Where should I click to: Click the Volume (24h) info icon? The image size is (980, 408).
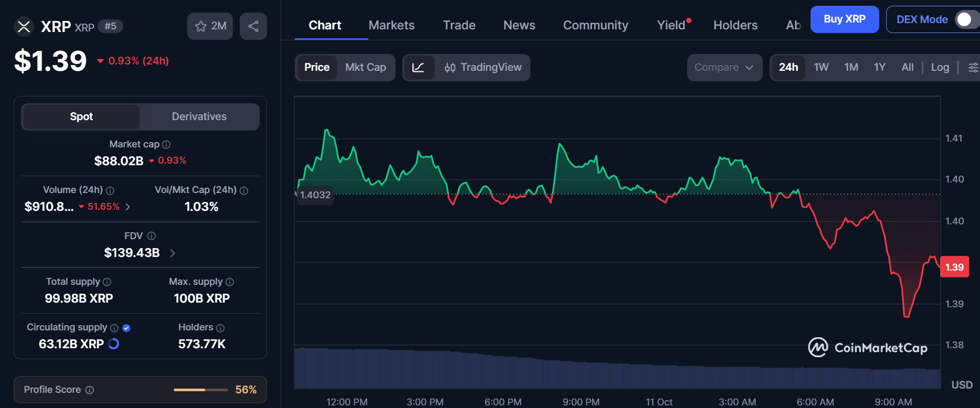110,190
